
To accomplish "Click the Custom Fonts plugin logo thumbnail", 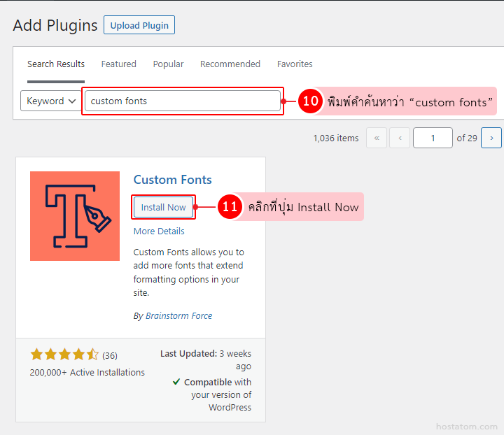I will click(x=75, y=216).
